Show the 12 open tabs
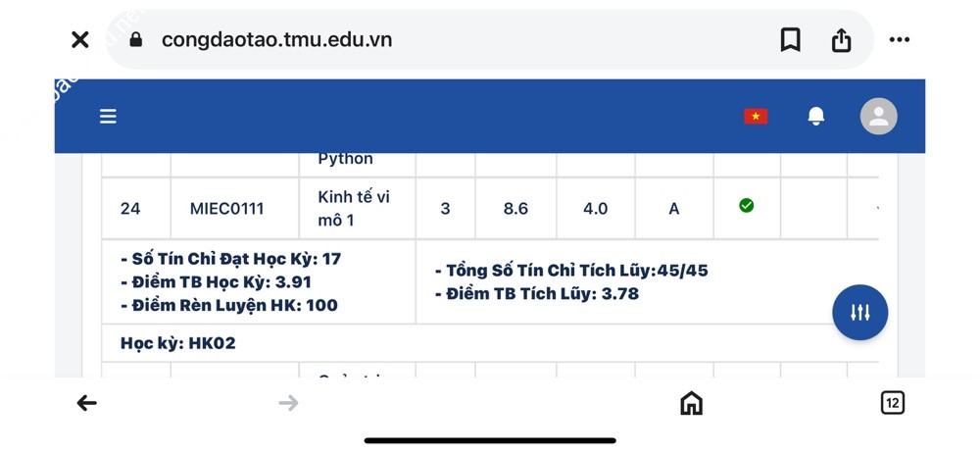Viewport: 980px width, 453px height. coord(892,403)
